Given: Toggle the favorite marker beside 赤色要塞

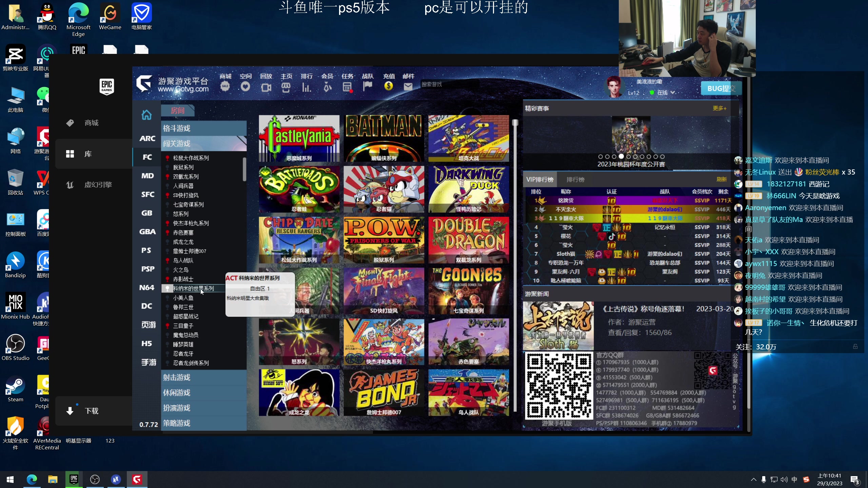Looking at the screenshot, I should point(167,232).
